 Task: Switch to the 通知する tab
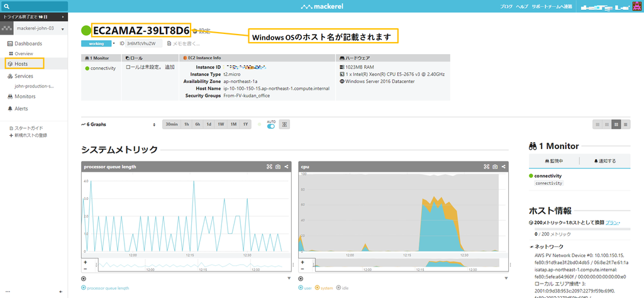click(x=605, y=162)
